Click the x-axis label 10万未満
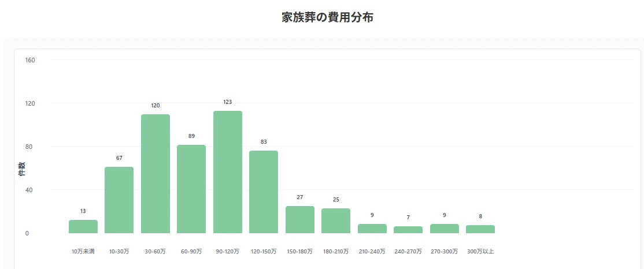644x269 pixels. (x=83, y=252)
